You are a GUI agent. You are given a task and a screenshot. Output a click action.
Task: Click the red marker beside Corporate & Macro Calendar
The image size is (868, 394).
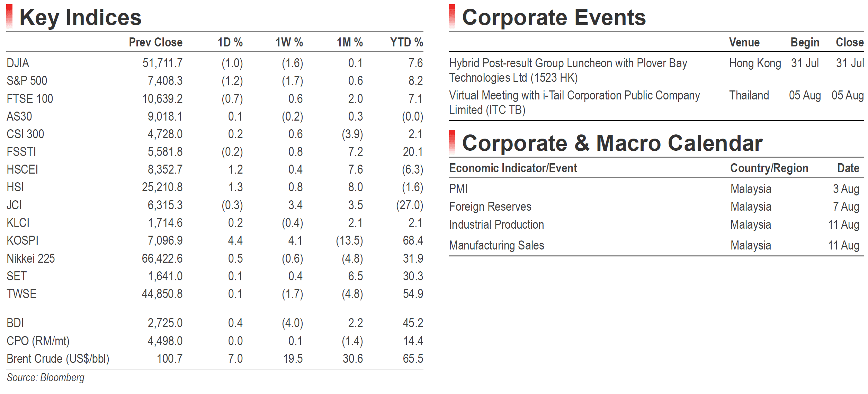pyautogui.click(x=452, y=142)
